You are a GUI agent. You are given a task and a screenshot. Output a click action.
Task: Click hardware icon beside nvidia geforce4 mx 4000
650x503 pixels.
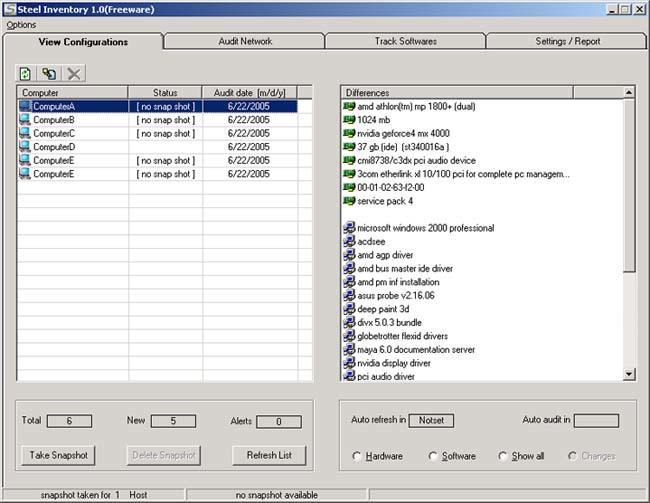[349, 133]
